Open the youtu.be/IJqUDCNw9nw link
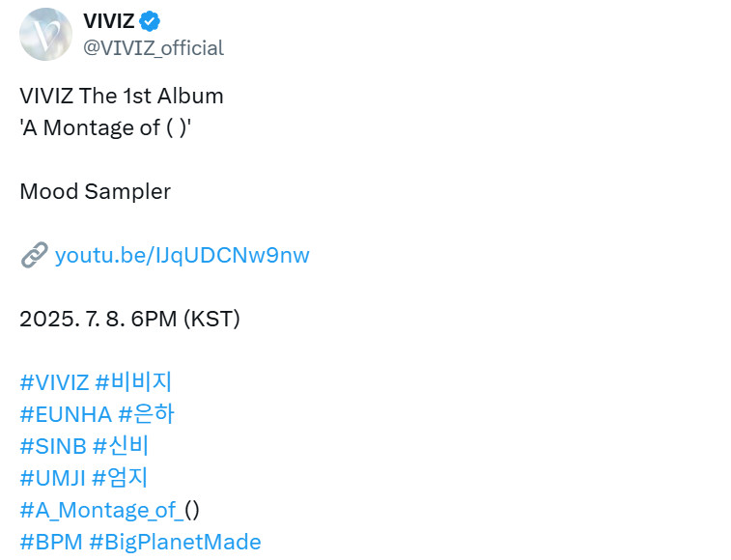731x560 pixels. click(x=183, y=255)
